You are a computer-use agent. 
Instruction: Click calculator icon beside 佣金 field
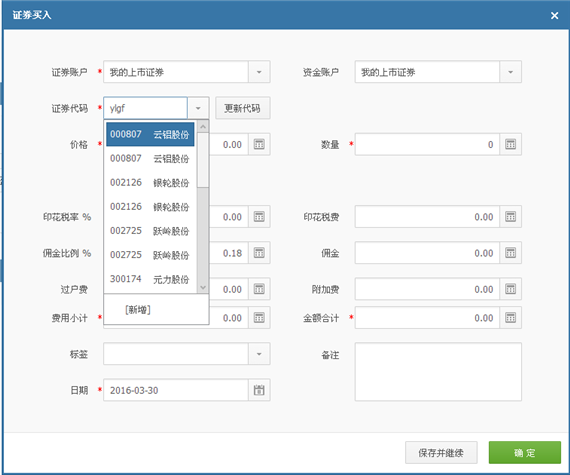[510, 253]
